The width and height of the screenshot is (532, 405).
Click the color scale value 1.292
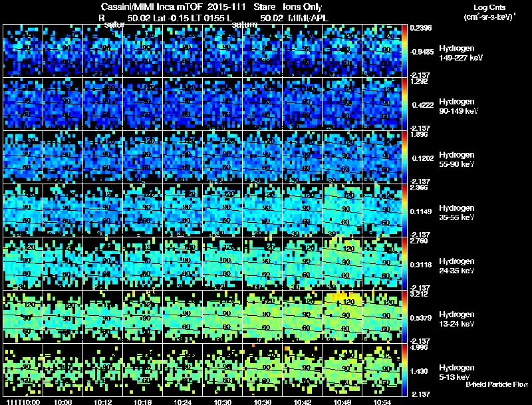coord(419,81)
